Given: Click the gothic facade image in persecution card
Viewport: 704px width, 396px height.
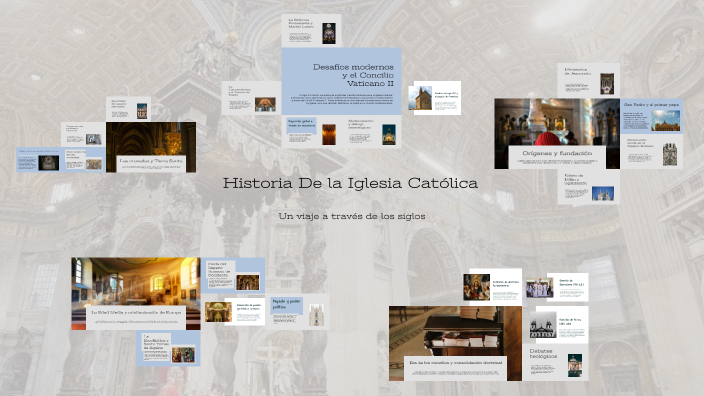Looking at the screenshot, I should (x=670, y=155).
